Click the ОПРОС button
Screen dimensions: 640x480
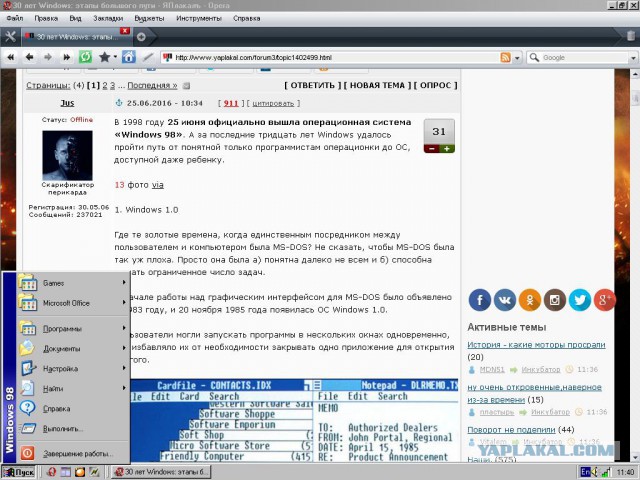[x=436, y=85]
